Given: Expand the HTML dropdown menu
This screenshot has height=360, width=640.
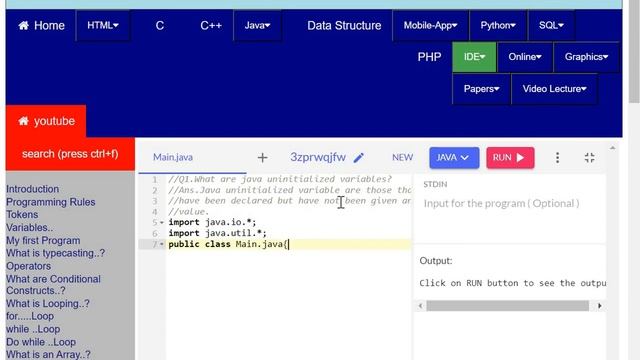Looking at the screenshot, I should point(103,26).
